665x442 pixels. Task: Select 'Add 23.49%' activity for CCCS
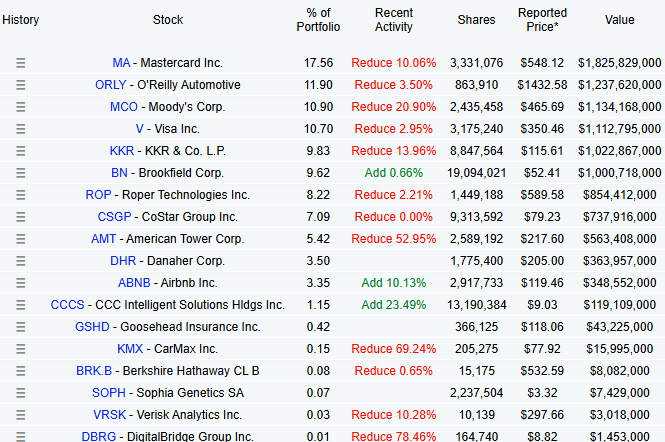[394, 305]
